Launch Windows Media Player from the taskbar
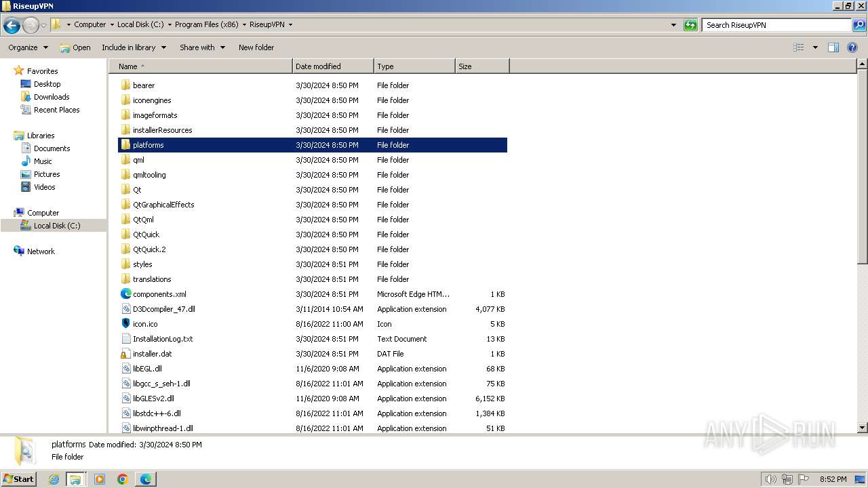 click(100, 479)
